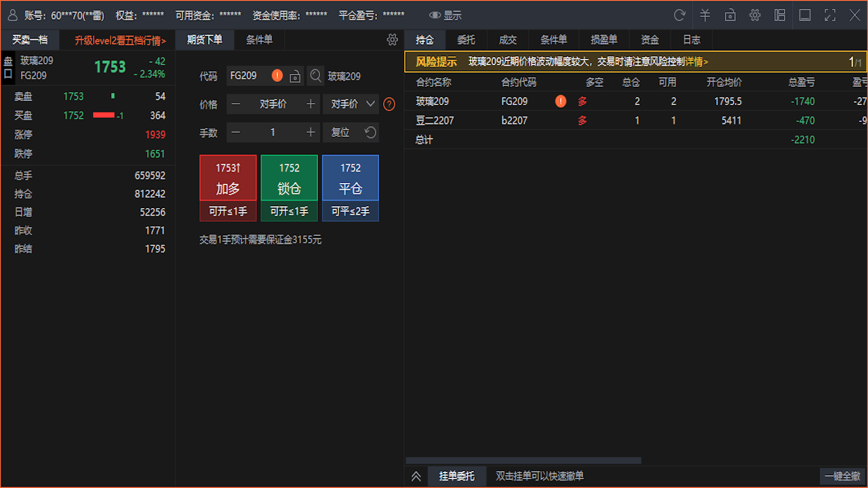Select the 挂单委托 tab at bottom
The image size is (868, 488).
[457, 476]
